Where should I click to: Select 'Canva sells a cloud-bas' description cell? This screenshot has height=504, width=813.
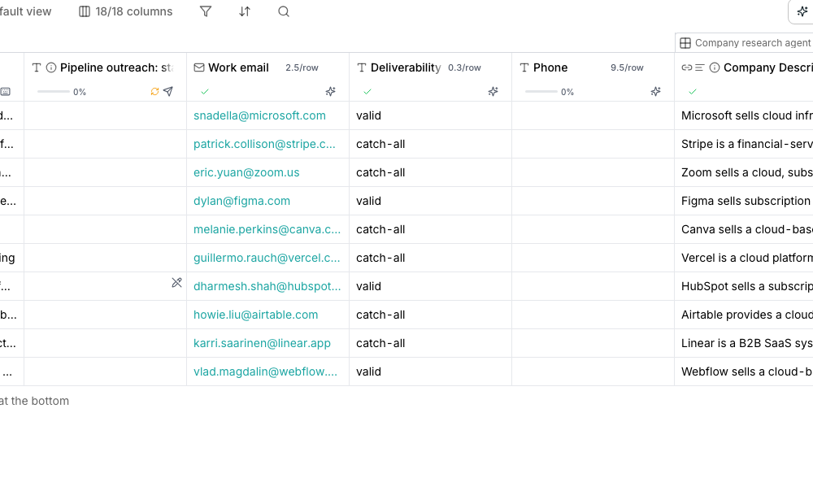(744, 230)
